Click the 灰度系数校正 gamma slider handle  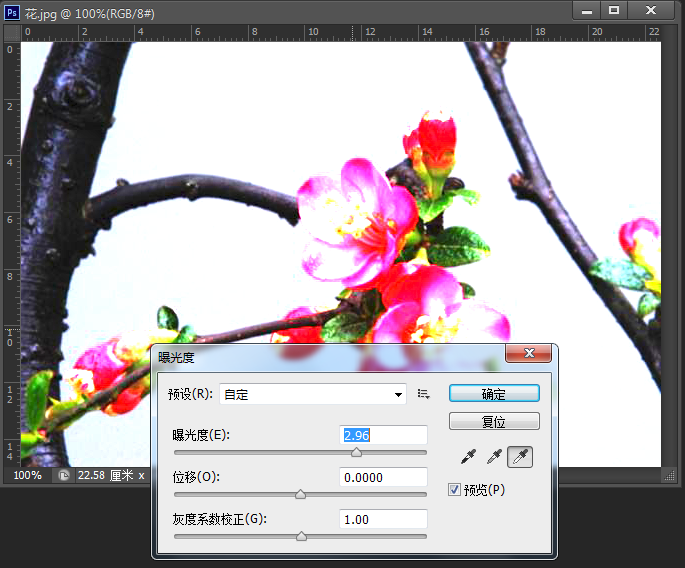(x=301, y=536)
